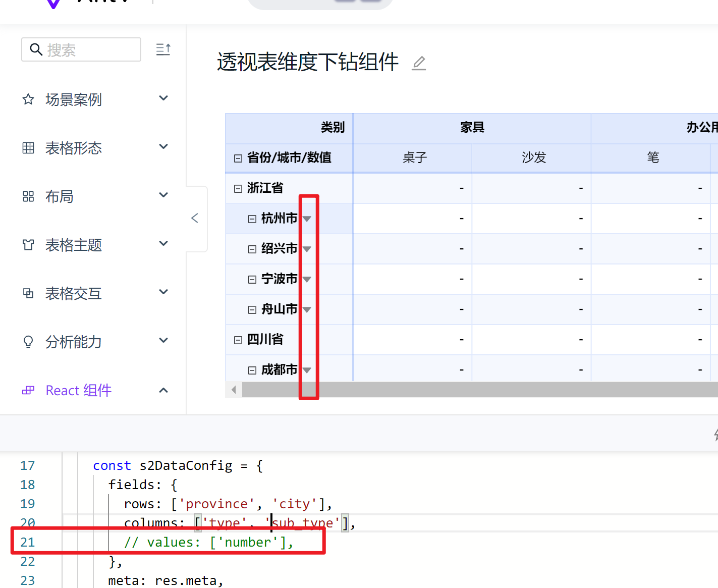Click the theme icon beside 表格主题

[x=28, y=245]
